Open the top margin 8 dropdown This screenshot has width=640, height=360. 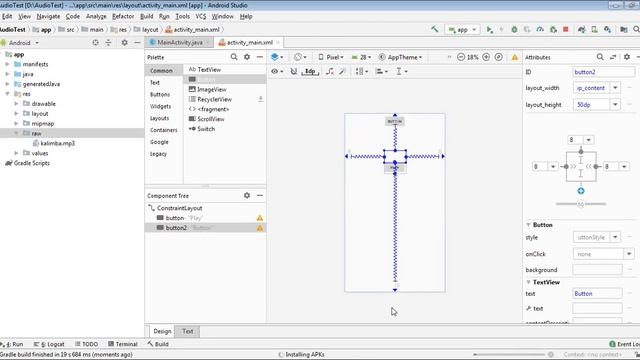coord(588,140)
